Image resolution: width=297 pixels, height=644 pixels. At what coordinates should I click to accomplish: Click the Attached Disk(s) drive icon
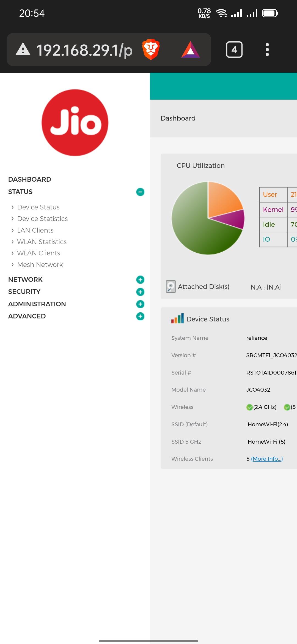coord(170,286)
